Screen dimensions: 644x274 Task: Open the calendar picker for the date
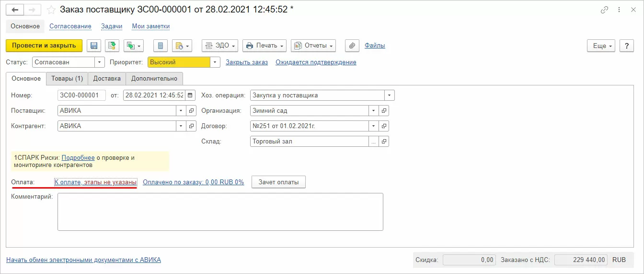[191, 95]
